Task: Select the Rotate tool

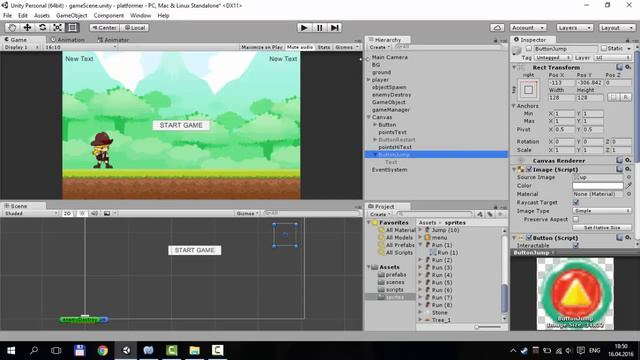Action: 42,27
